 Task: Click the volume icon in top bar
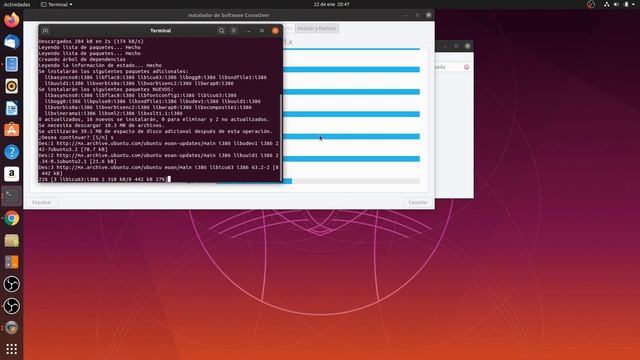point(616,4)
